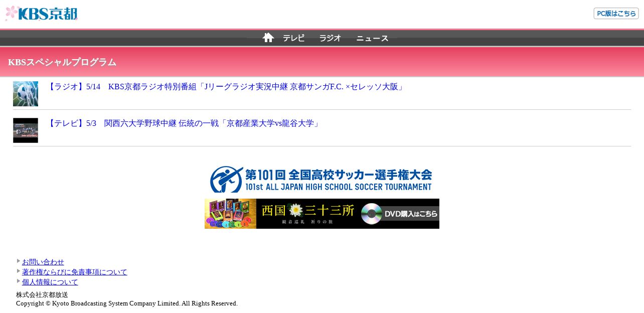
Task: Open the テレビ menu item
Action: 293,38
